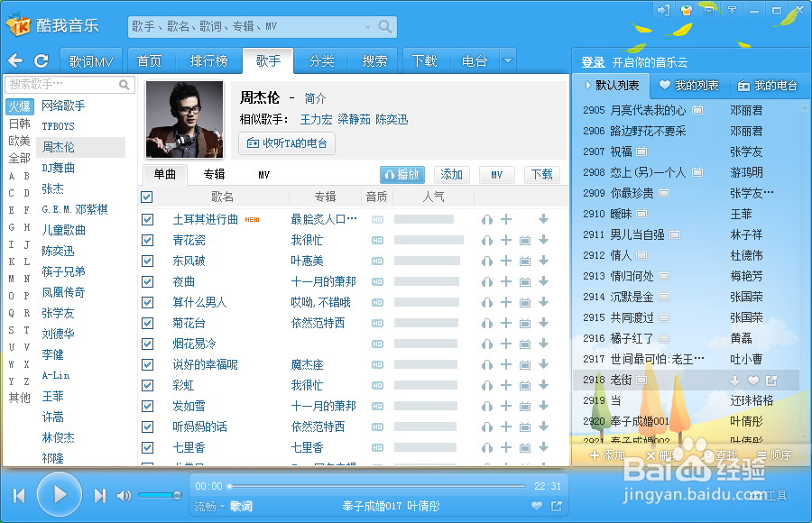Click MV icon for 七里香
The width and height of the screenshot is (812, 523).
pyautogui.click(x=524, y=447)
